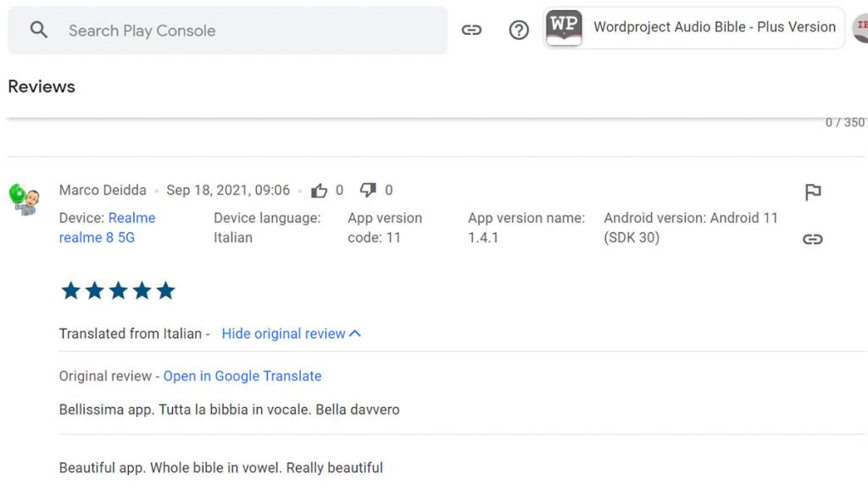Click the five-star rating
868x496 pixels.
click(118, 292)
